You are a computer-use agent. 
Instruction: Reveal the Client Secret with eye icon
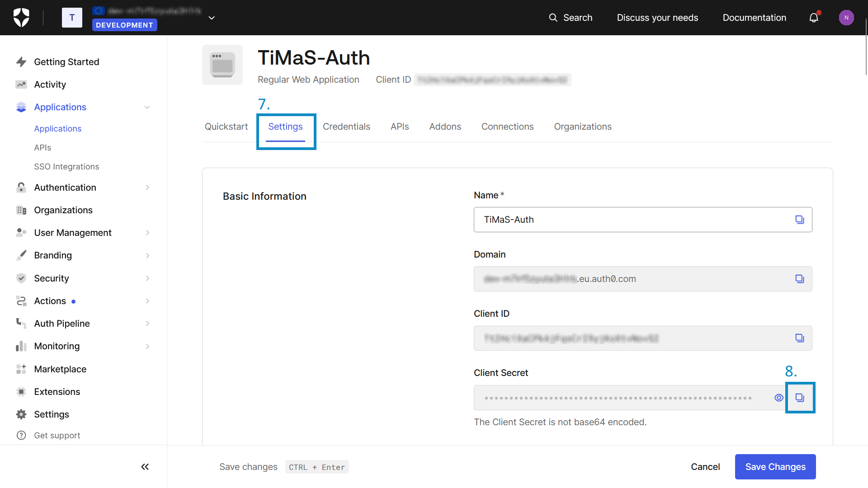click(x=778, y=398)
